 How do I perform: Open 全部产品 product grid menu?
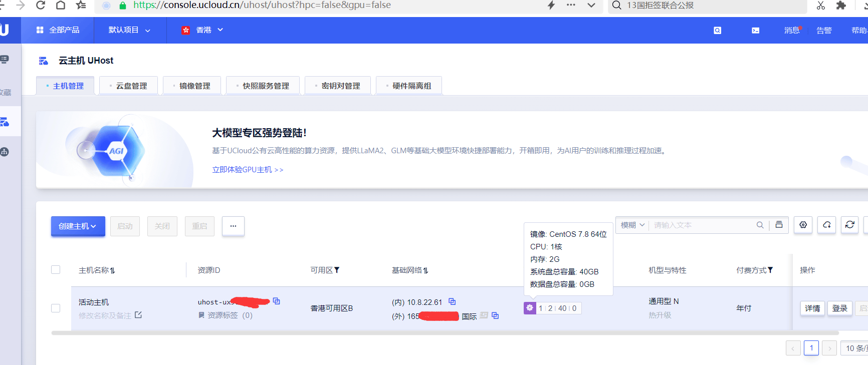(58, 30)
